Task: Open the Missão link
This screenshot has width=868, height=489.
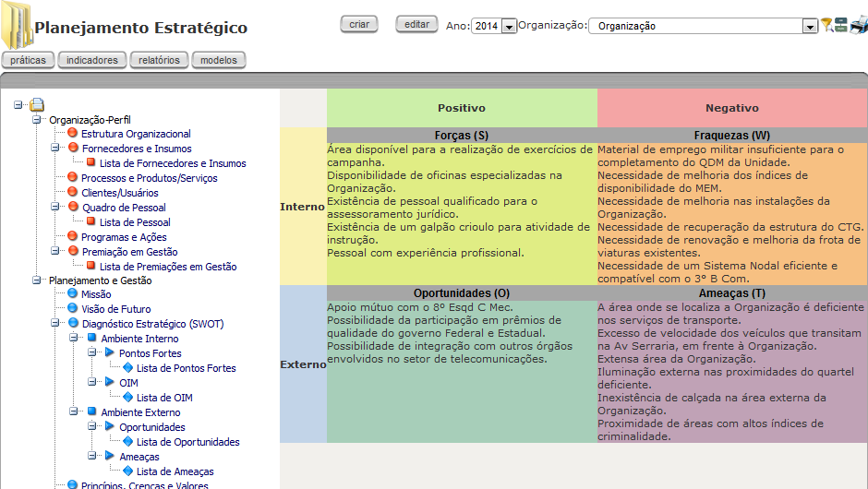Action: pyautogui.click(x=96, y=294)
